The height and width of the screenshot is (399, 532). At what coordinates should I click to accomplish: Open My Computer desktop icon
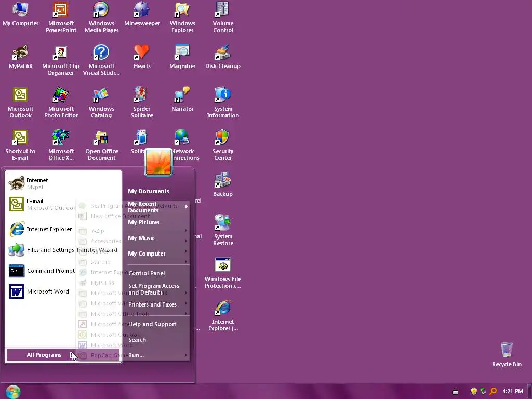click(20, 14)
